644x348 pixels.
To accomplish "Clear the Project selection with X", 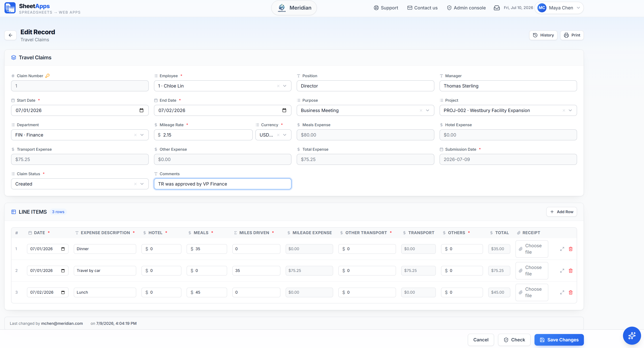I will pos(563,110).
